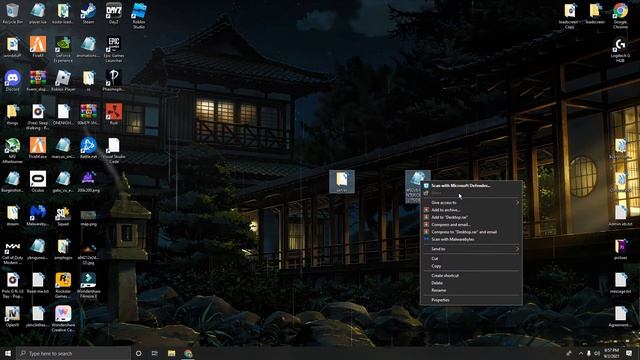The image size is (640, 360).
Task: Choose Delete in the context menu
Action: pos(471,283)
